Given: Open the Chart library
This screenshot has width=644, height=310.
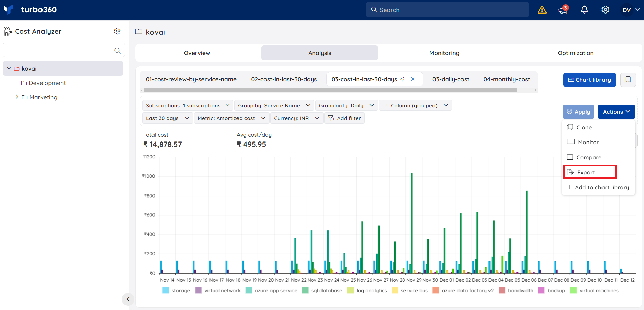Looking at the screenshot, I should pyautogui.click(x=589, y=80).
